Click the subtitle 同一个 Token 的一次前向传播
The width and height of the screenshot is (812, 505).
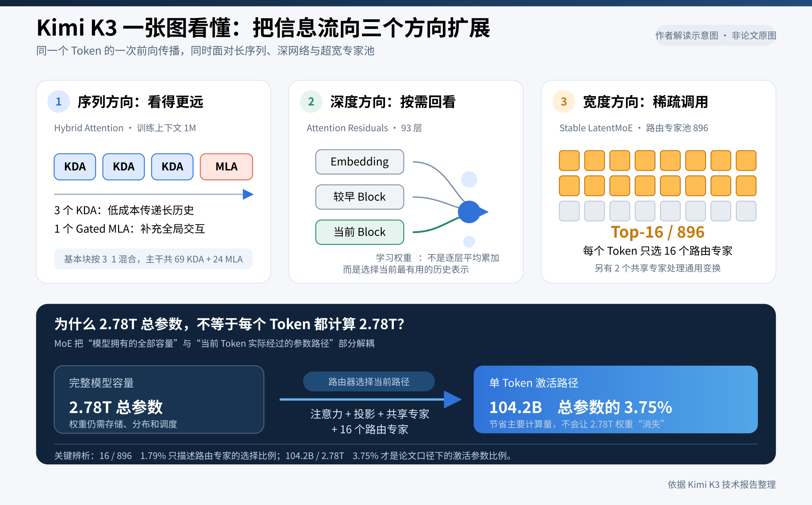[x=205, y=51]
